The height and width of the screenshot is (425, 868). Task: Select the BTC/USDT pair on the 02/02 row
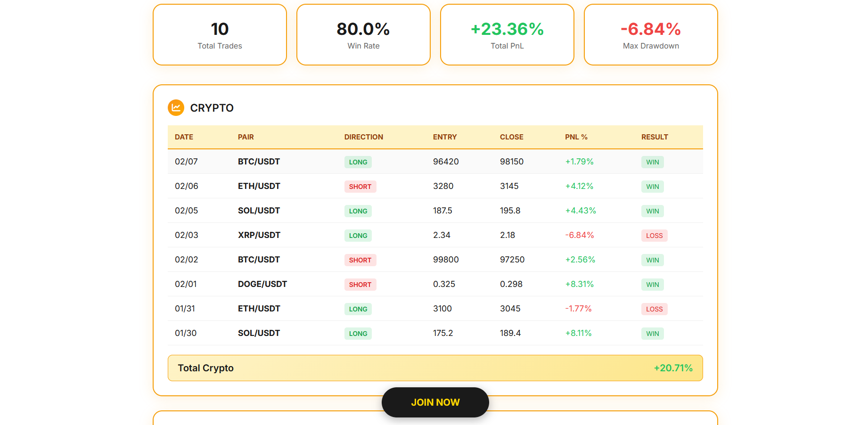(259, 260)
